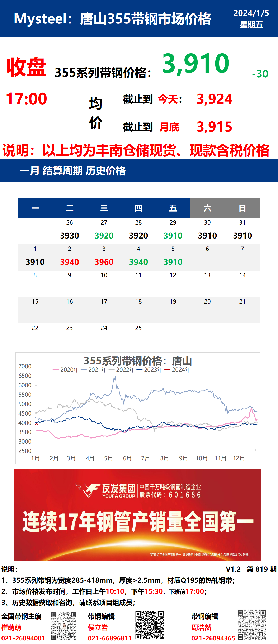Screen dimensions: 278x644
Task: Click price 3940 under date 4
Action: [x=138, y=262]
